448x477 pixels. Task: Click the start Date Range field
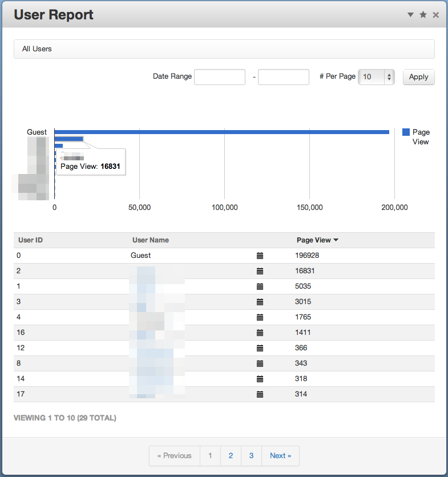[220, 76]
